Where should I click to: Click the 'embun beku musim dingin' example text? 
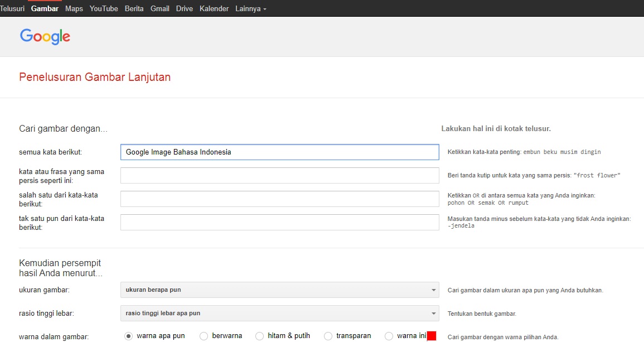click(562, 152)
